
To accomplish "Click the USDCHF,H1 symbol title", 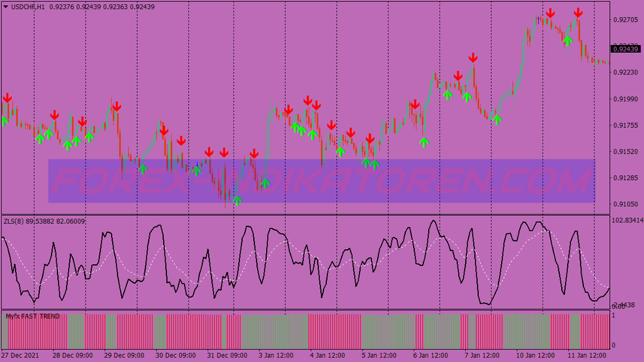I will pyautogui.click(x=28, y=7).
